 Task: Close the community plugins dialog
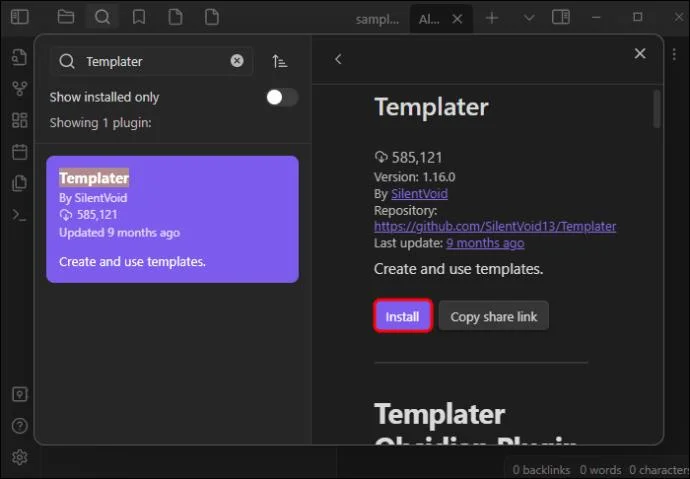point(640,54)
